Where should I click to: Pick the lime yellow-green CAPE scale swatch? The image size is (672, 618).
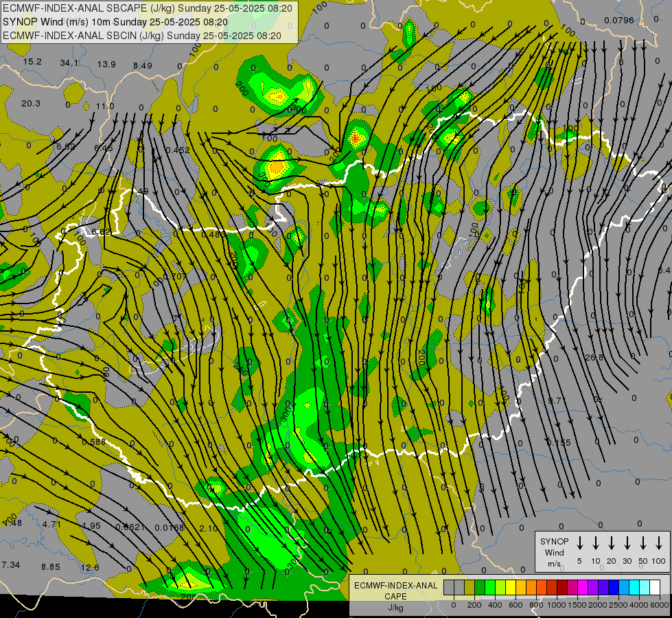point(500,588)
